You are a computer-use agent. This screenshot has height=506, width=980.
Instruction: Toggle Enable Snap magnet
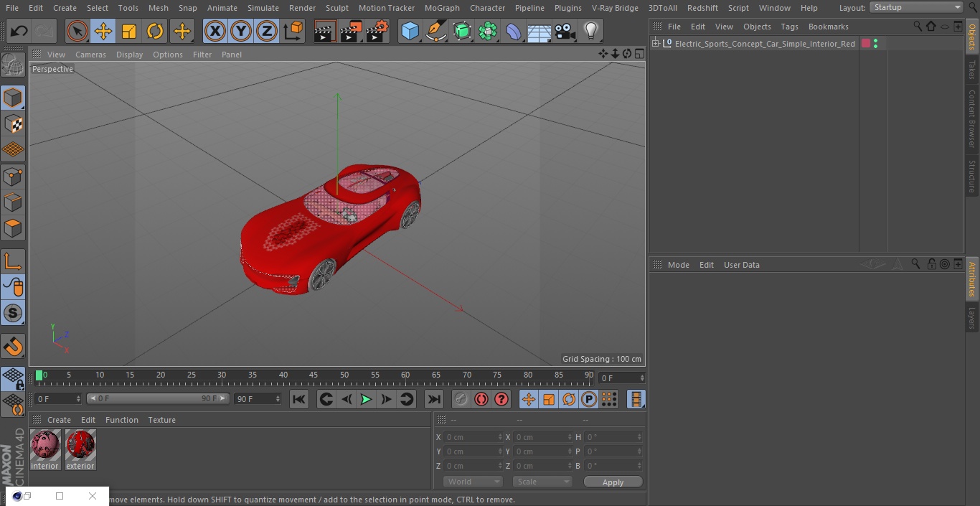click(x=13, y=347)
